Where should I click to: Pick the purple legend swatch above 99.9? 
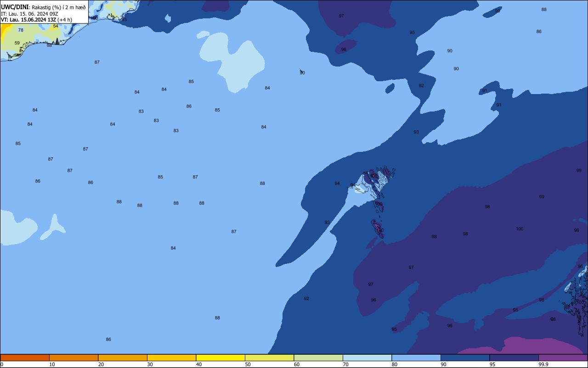(563, 357)
